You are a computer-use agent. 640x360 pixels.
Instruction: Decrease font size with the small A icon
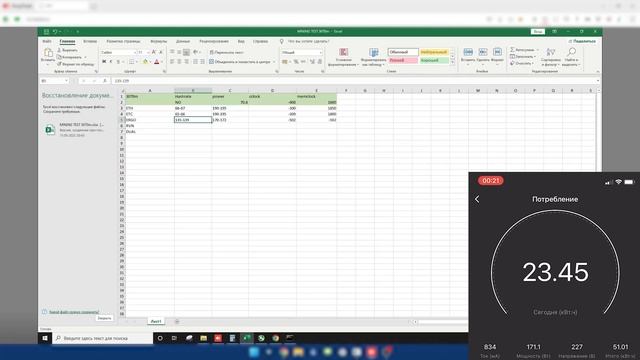(x=161, y=52)
